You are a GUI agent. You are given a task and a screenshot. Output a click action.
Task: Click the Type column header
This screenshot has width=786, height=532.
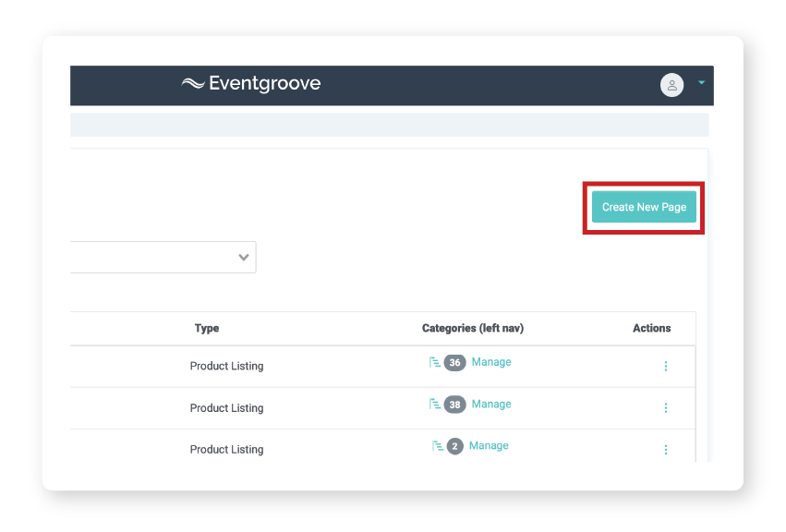click(x=207, y=329)
